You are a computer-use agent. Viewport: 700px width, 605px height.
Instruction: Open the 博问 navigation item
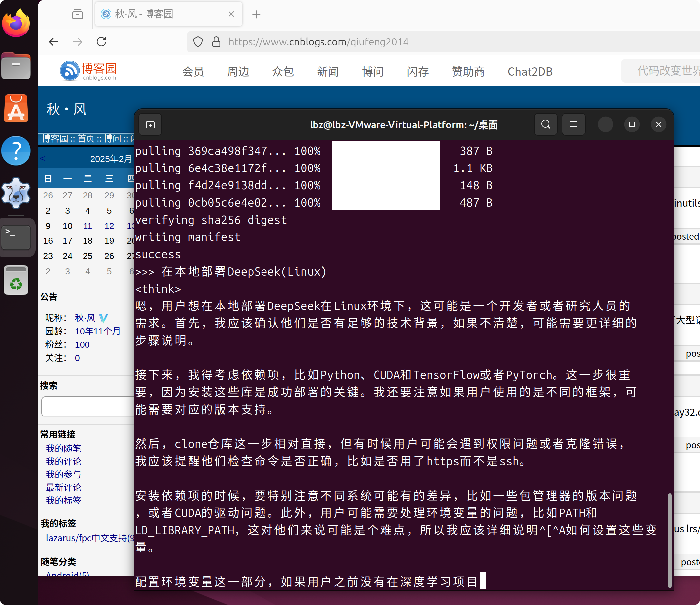(x=373, y=72)
